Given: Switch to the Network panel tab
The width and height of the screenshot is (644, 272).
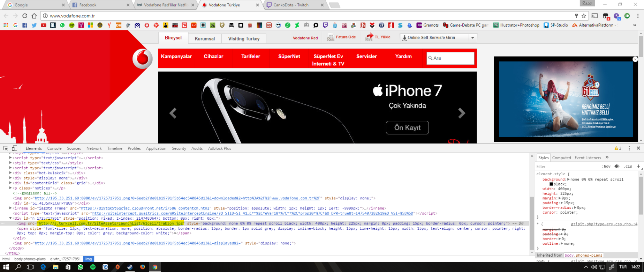Looking at the screenshot, I should tap(94, 148).
